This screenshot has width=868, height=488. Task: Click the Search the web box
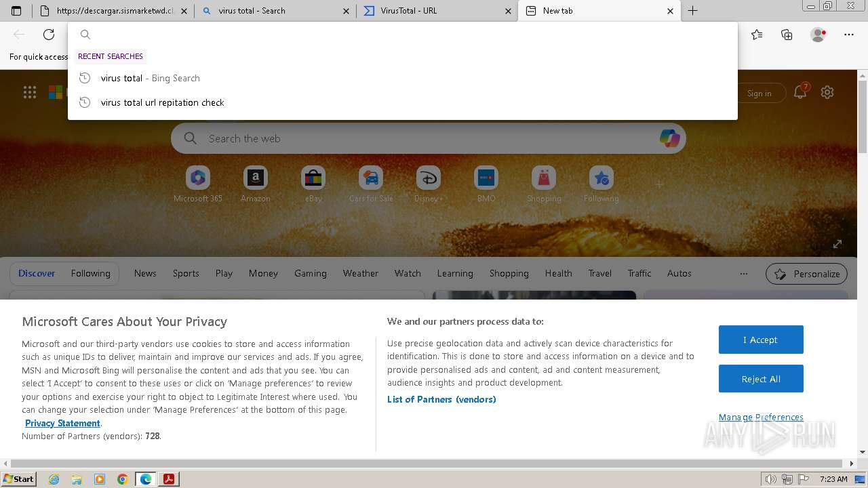point(429,138)
